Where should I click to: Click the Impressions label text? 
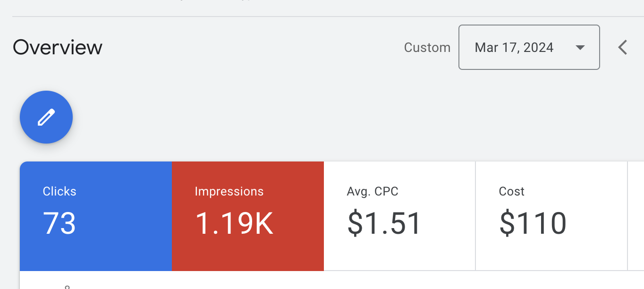tap(229, 191)
